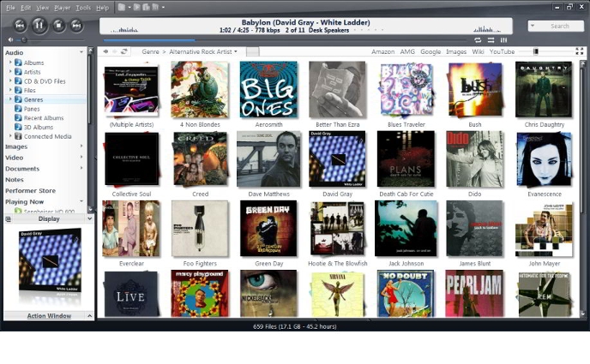The height and width of the screenshot is (364, 590).
Task: Toggle shuffle playback mode
Action: [491, 39]
